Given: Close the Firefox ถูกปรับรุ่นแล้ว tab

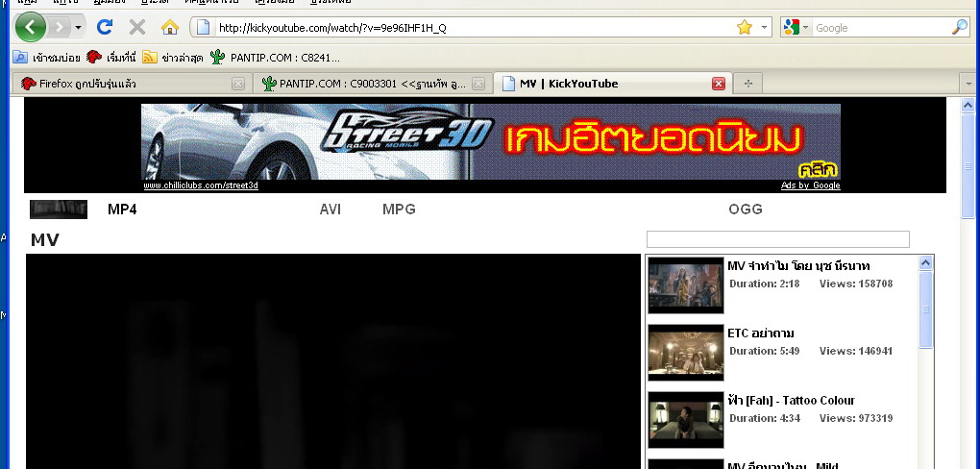Looking at the screenshot, I should pos(237,84).
